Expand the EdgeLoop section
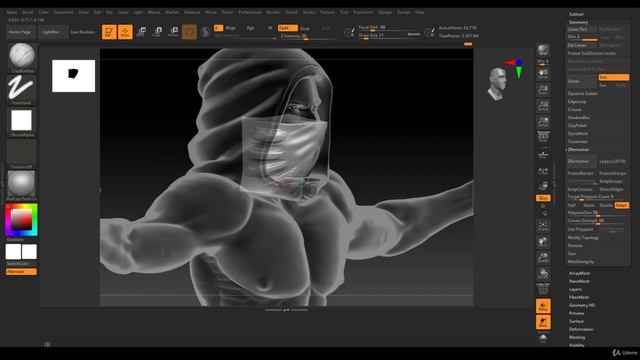 pyautogui.click(x=577, y=102)
